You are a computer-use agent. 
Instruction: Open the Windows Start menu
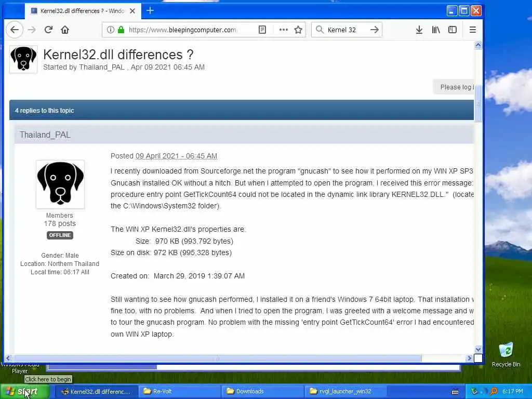pos(24,392)
